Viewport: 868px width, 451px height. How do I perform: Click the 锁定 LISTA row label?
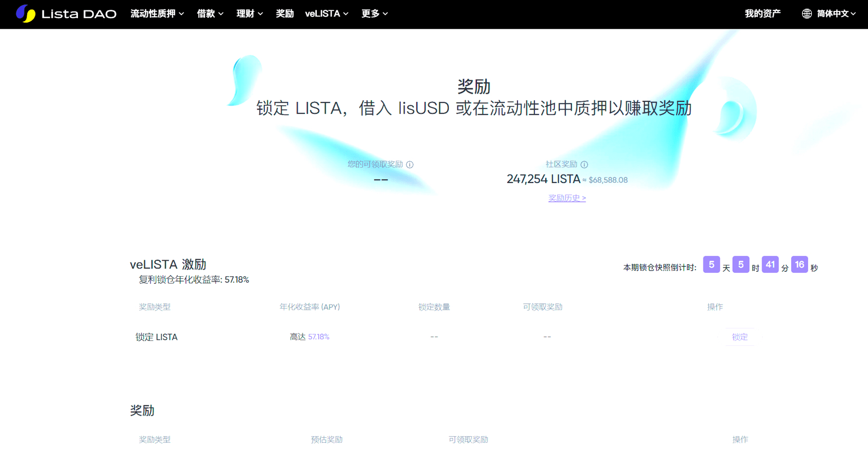pos(156,337)
